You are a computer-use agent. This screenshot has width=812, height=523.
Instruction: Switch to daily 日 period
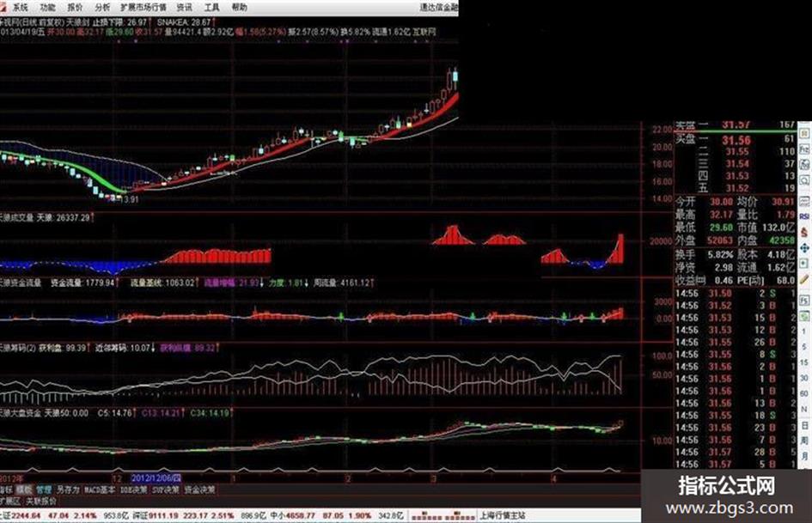[805, 425]
